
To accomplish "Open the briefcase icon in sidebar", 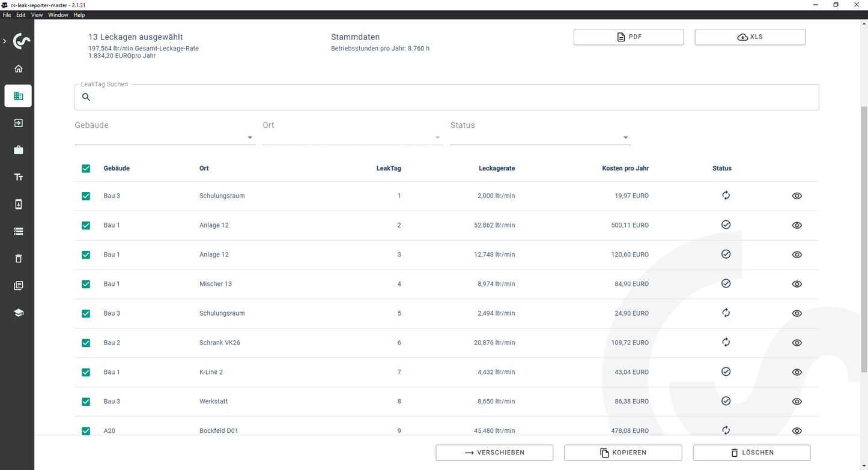I will 18,150.
